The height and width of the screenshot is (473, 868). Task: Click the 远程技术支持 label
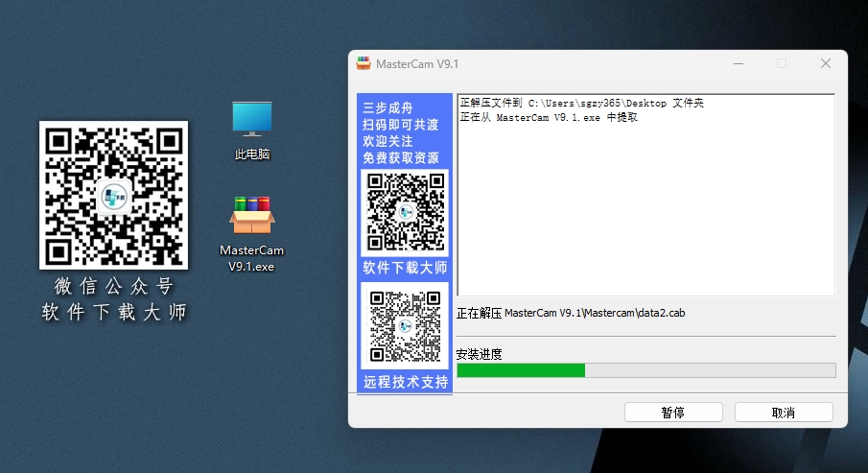405,382
